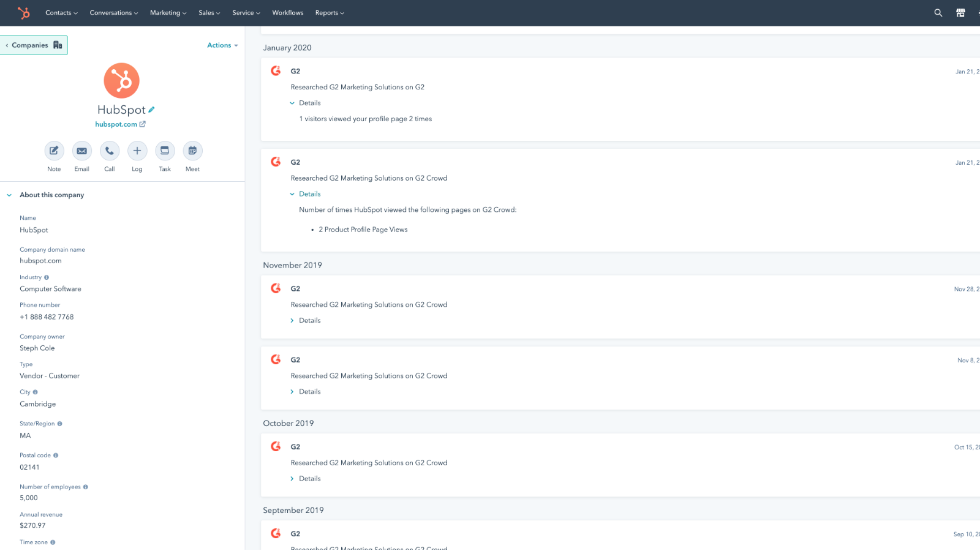The height and width of the screenshot is (551, 980).
Task: Click the Email envelope icon
Action: pyautogui.click(x=81, y=151)
